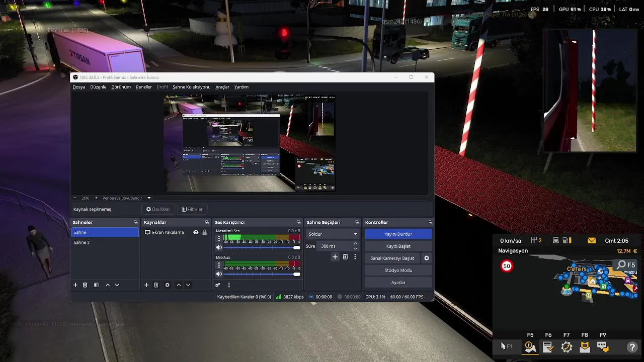
Task: Open the Görünüm menu
Action: [121, 87]
